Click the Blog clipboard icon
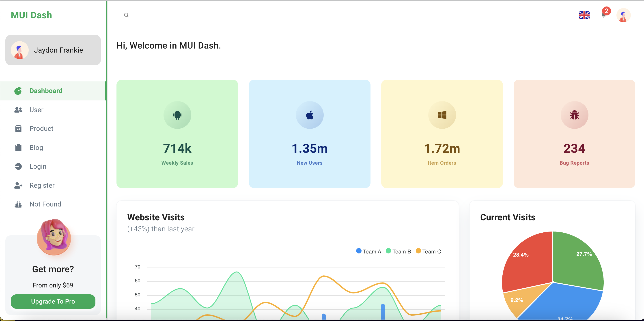Screen dimensions: 644x321 18,147
